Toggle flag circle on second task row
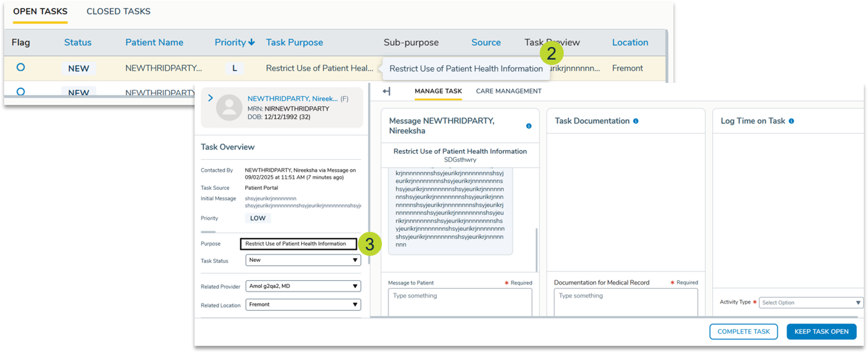Screen dimensions: 868x353 [21, 91]
